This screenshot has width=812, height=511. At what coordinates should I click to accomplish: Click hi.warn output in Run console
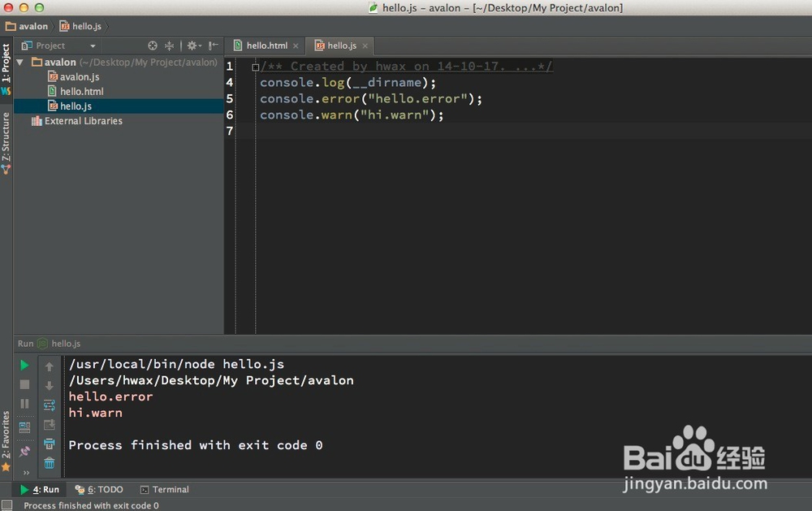pyautogui.click(x=95, y=413)
